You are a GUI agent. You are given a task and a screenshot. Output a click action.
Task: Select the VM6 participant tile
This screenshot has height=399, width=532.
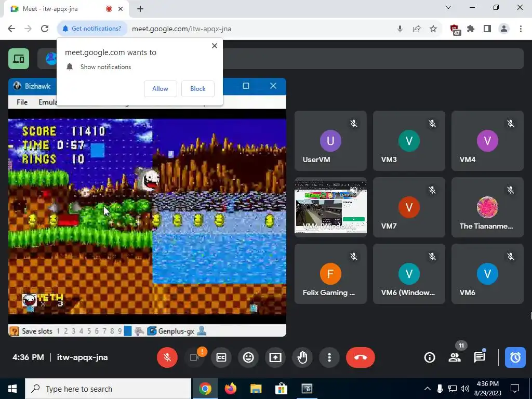point(487,274)
